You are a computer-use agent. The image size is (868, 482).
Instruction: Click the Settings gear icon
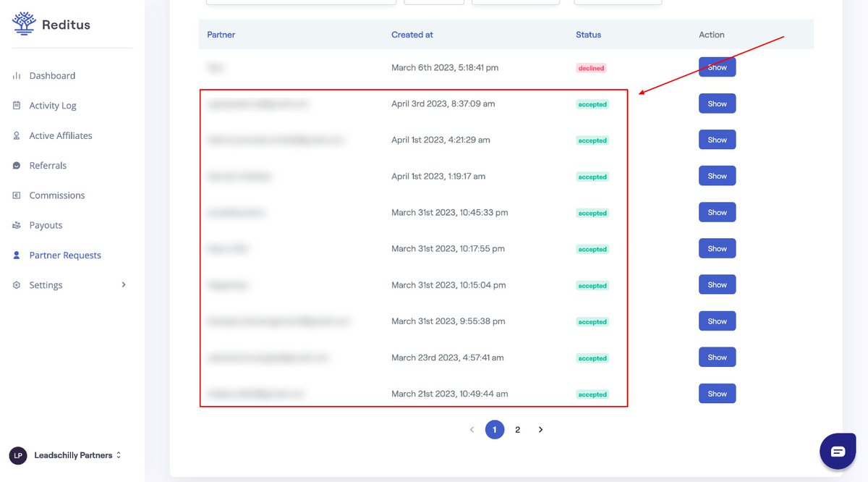coord(17,284)
